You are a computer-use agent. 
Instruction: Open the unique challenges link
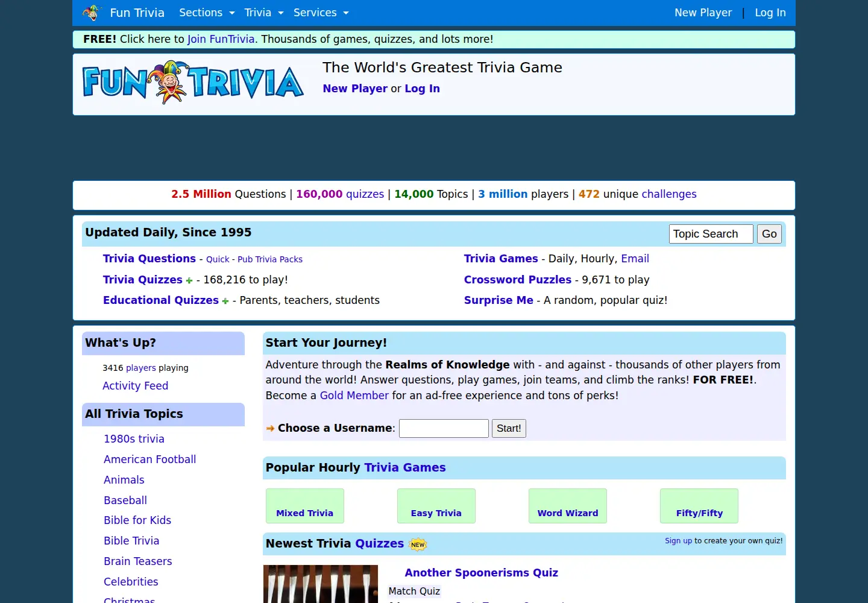669,194
